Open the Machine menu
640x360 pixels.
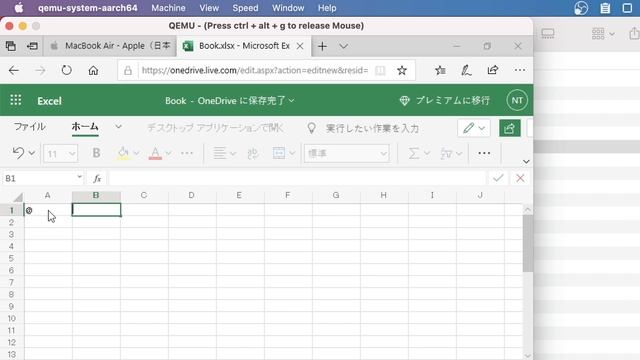tap(168, 8)
